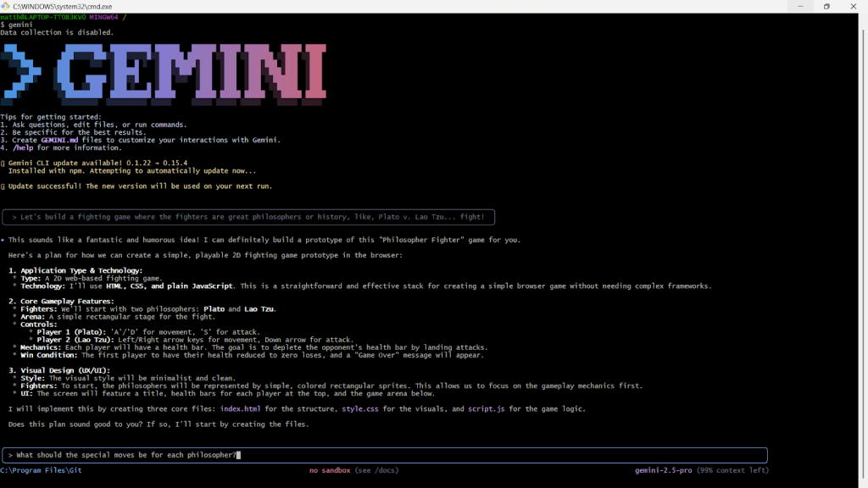
Task: Click the previous prompt box about fighting game
Action: coord(250,217)
